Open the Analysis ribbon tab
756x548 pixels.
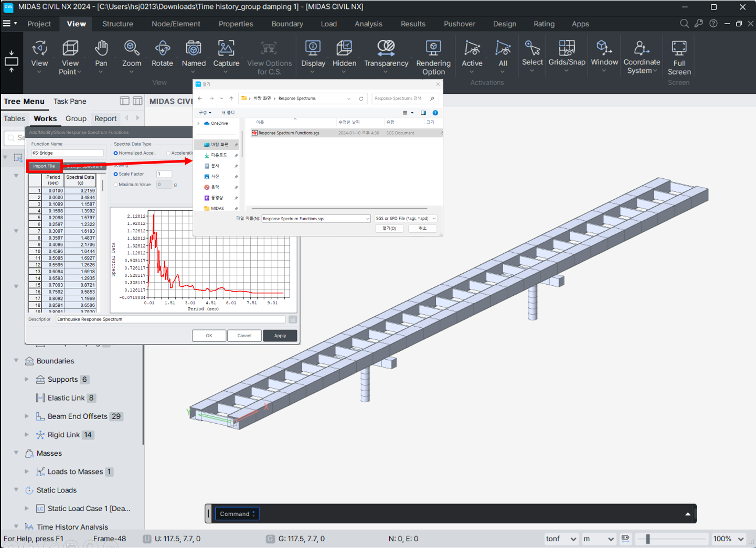tap(368, 24)
